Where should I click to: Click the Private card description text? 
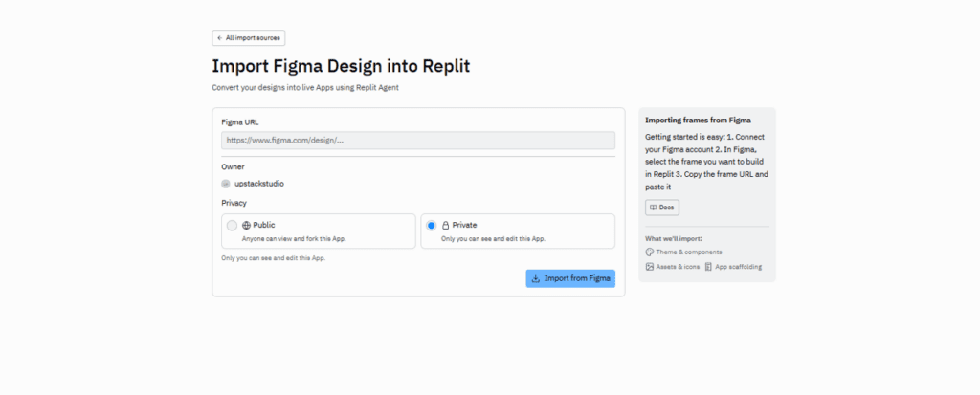point(493,238)
